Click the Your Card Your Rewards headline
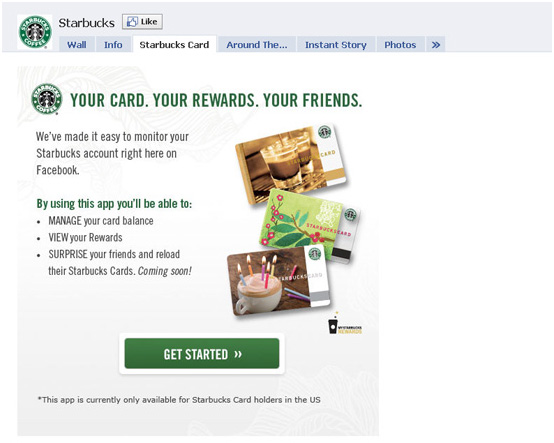 point(216,100)
